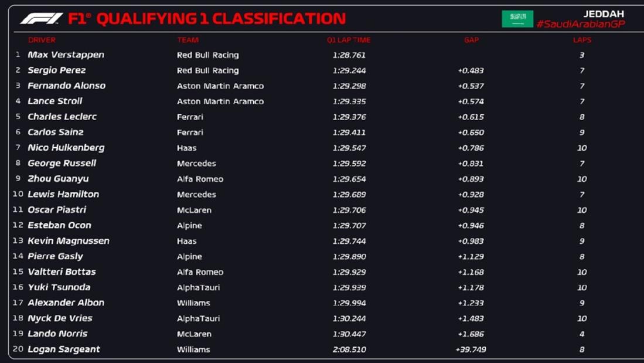The height and width of the screenshot is (363, 644).
Task: Click the F1 logo icon
Action: [41, 19]
